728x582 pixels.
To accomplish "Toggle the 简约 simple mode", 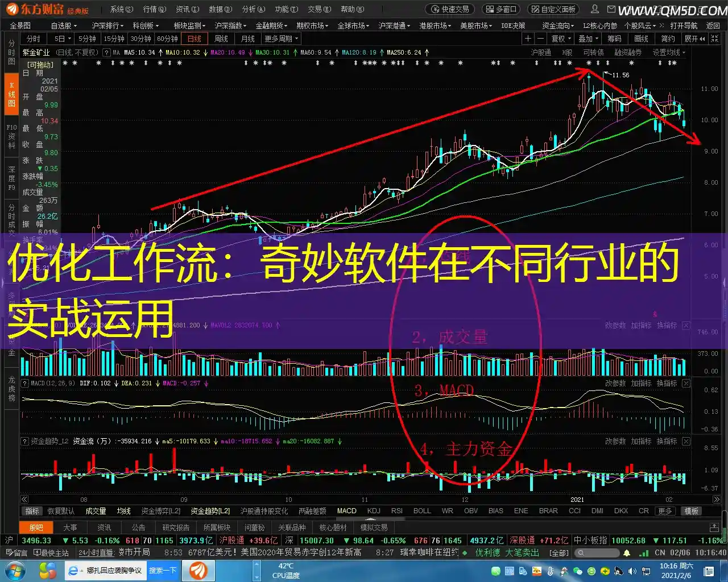I will coord(668,39).
